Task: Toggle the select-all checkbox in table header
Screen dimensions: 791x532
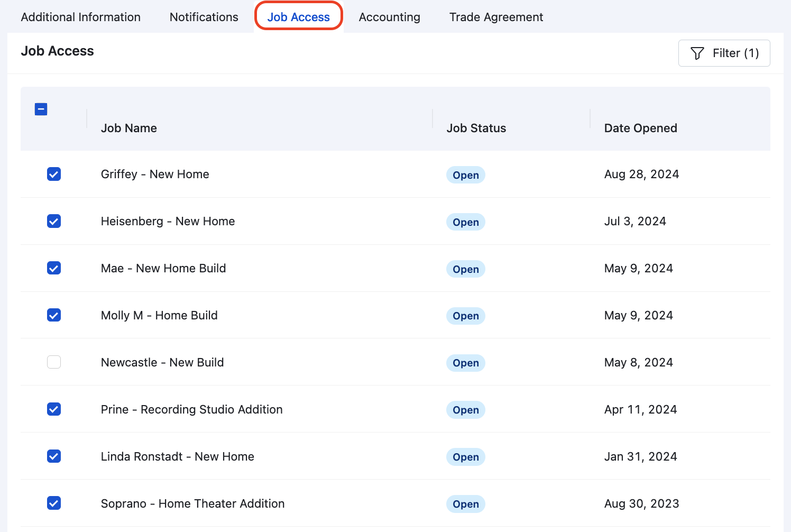Action: (x=41, y=109)
